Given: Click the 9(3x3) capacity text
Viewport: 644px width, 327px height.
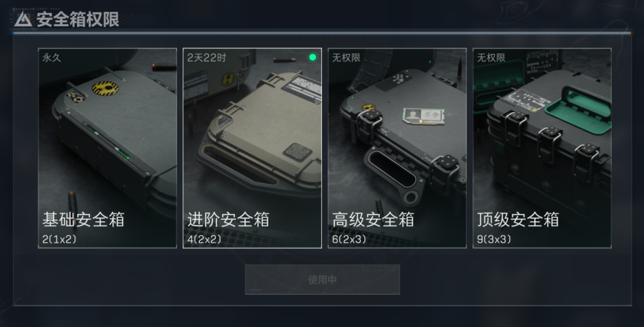Looking at the screenshot, I should tap(494, 239).
